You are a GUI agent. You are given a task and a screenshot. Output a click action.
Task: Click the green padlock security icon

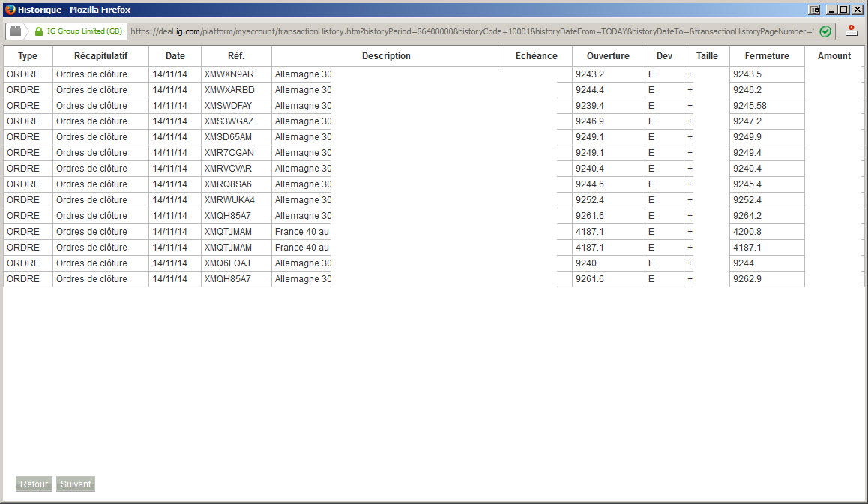[x=39, y=31]
